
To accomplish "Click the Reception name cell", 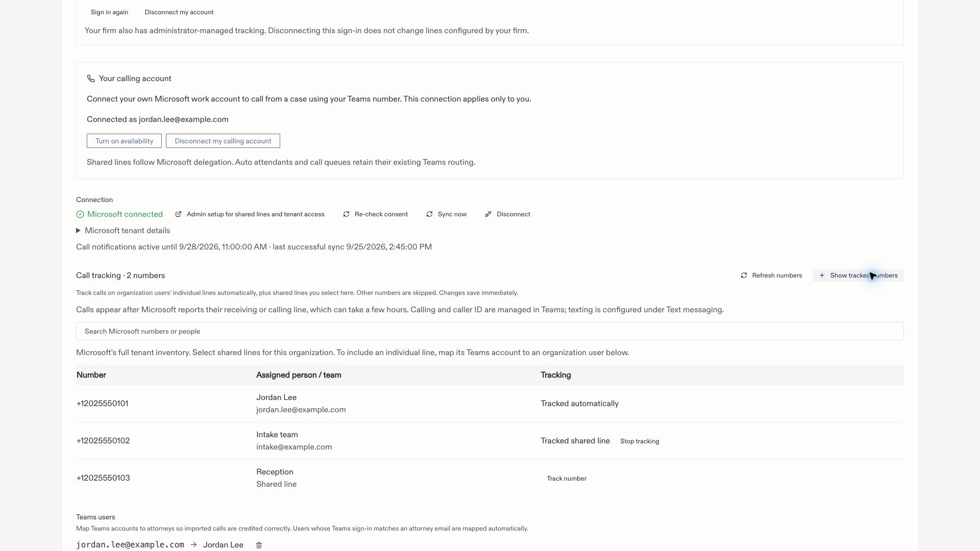I will tap(275, 472).
